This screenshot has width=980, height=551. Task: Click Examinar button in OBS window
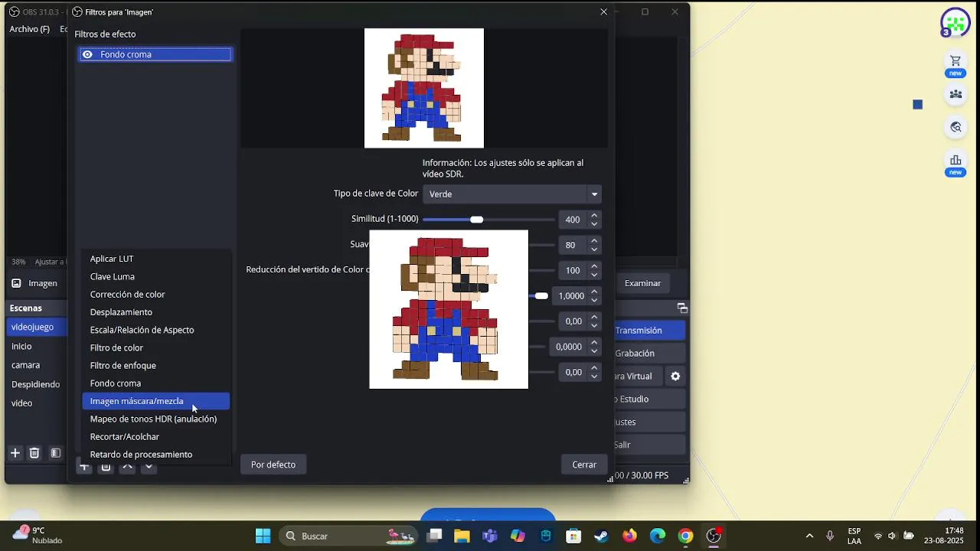coord(642,283)
